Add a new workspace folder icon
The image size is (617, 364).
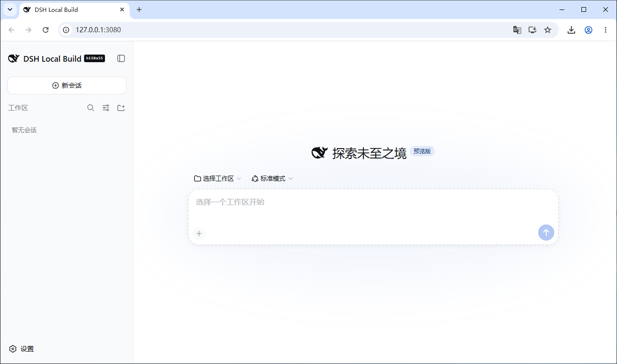[121, 108]
